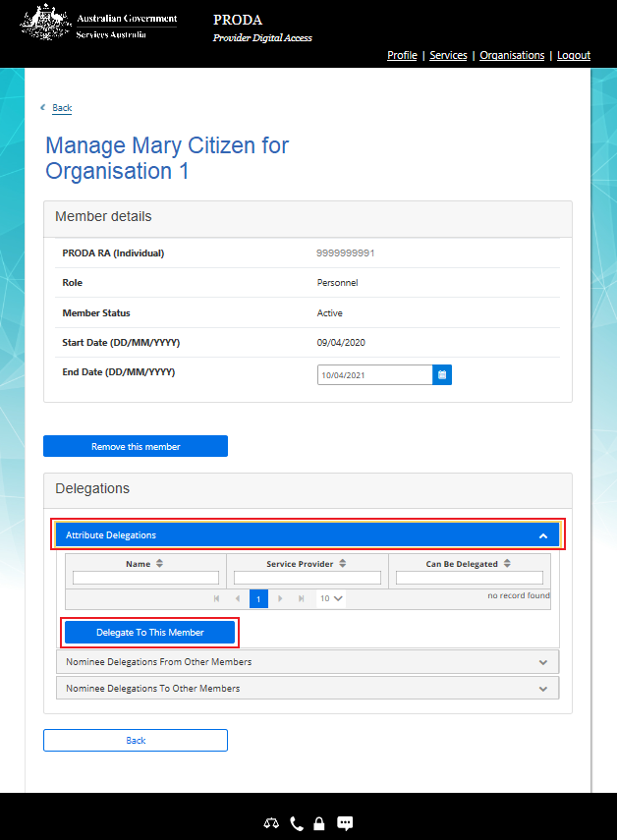
Task: Click the phone contact icon in footer
Action: 297,824
